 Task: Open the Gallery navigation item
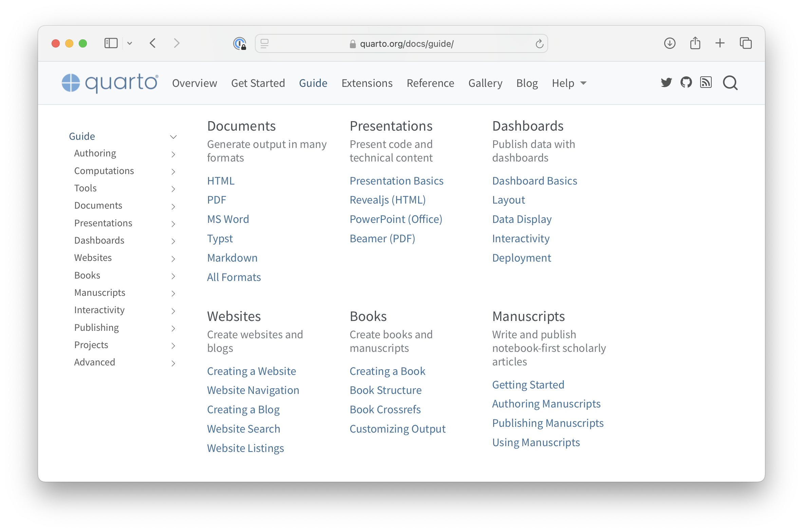pyautogui.click(x=485, y=83)
